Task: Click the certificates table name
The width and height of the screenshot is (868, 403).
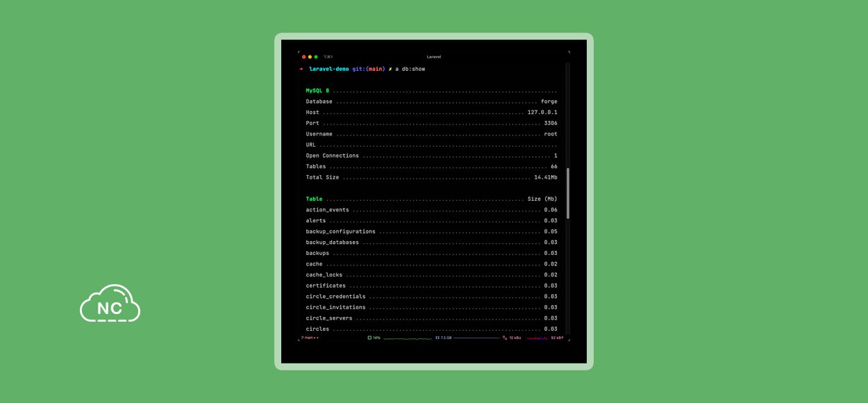Action: 326,286
